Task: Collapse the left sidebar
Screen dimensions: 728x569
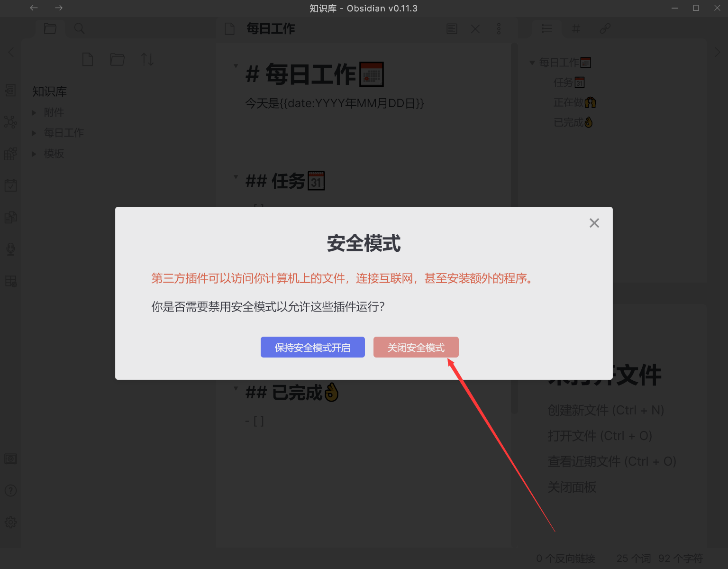Action: pos(11,52)
